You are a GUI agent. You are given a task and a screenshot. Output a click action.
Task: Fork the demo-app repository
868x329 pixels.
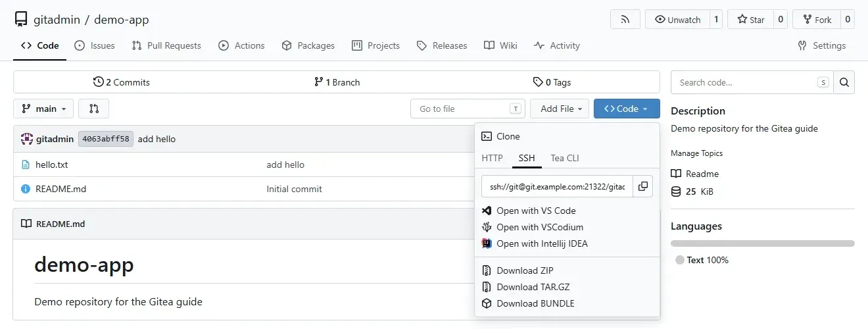click(x=816, y=19)
